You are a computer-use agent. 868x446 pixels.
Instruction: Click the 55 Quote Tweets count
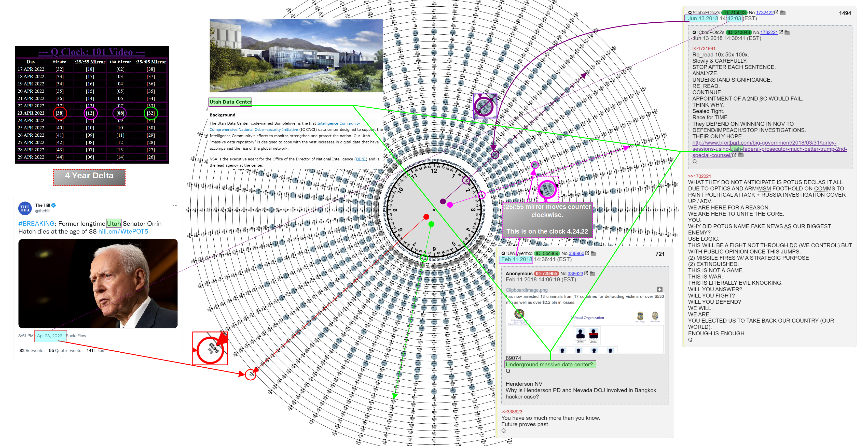click(x=65, y=350)
